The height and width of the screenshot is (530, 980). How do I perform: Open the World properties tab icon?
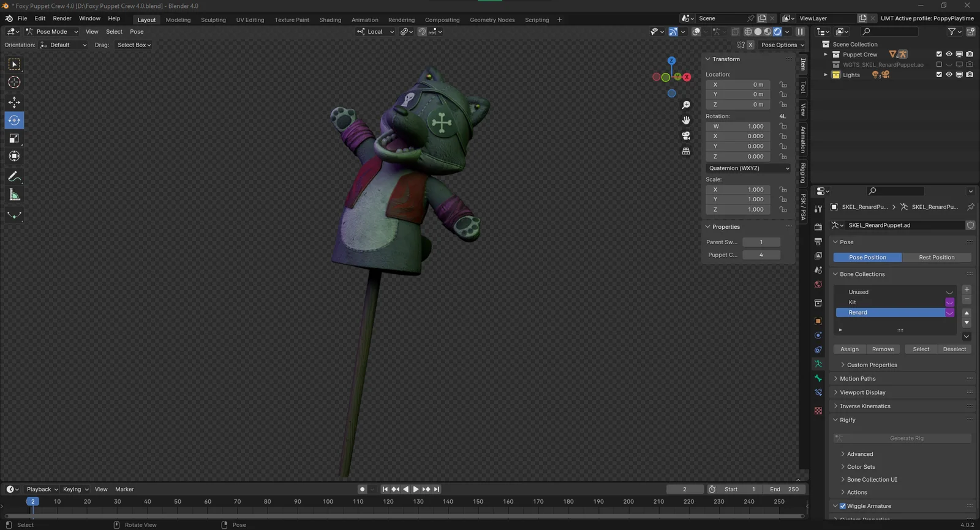pyautogui.click(x=818, y=285)
